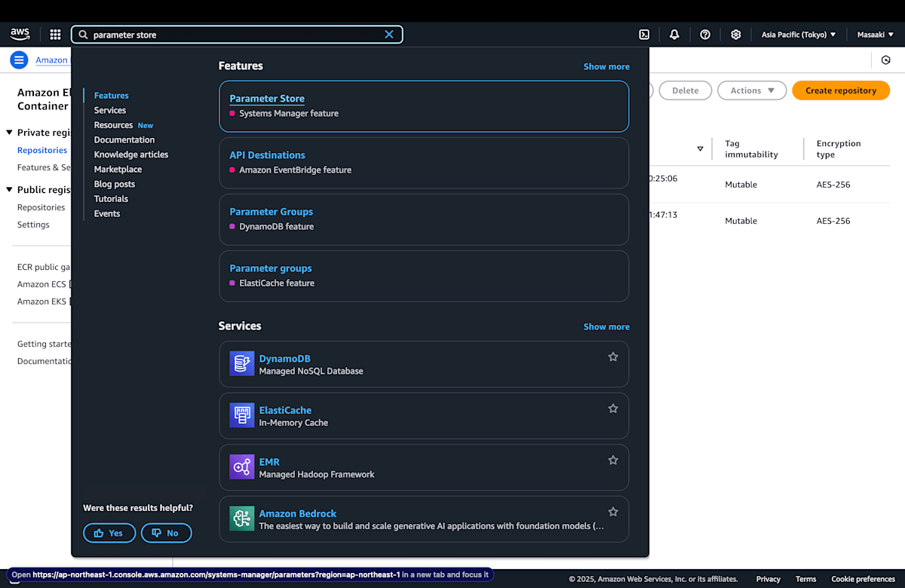Viewport: 905px width, 588px height.
Task: Clear the search box with X icon
Action: tap(389, 35)
